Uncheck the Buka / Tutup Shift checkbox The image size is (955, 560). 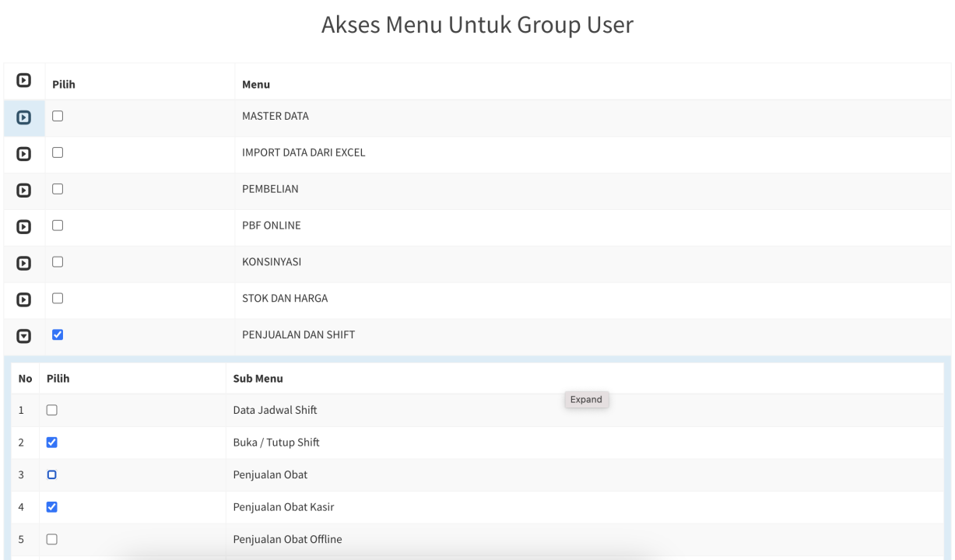click(x=52, y=443)
